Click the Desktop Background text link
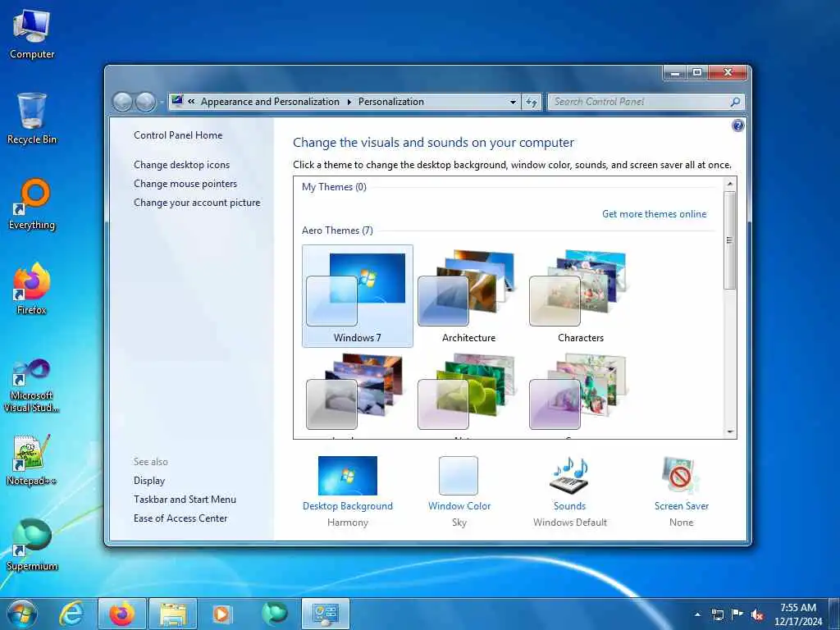The image size is (840, 630). coord(348,505)
